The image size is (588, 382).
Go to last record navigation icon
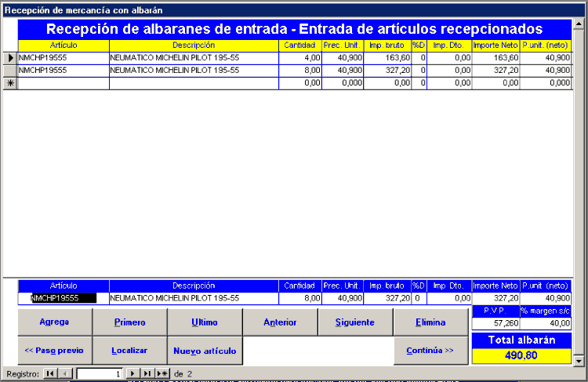pyautogui.click(x=147, y=373)
